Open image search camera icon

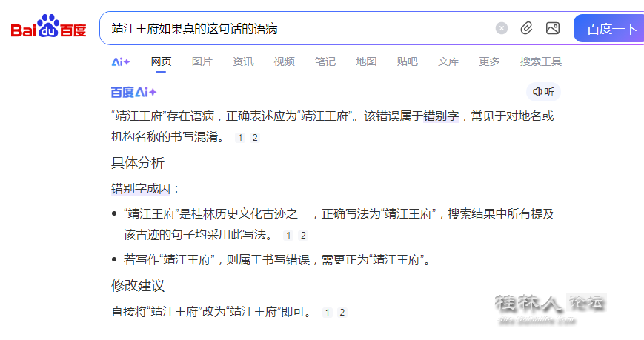tap(552, 29)
